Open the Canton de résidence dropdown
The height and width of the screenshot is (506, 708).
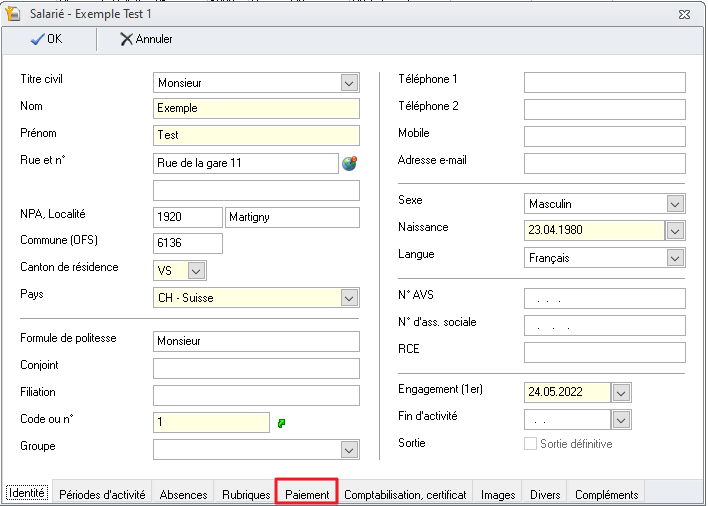pyautogui.click(x=197, y=271)
